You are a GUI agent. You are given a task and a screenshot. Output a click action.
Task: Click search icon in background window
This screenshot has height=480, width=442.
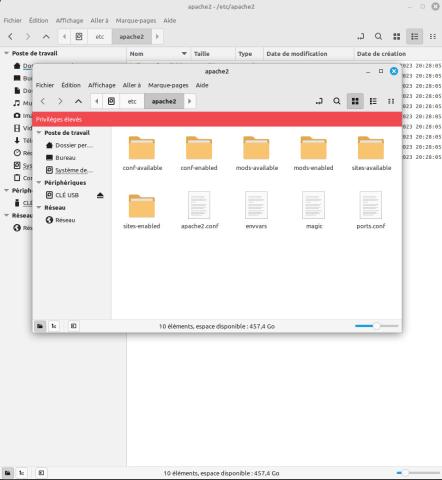[378, 36]
